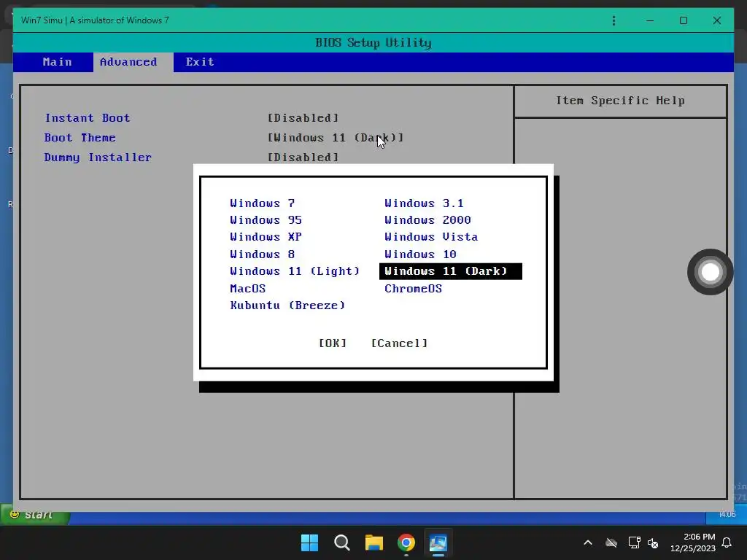
Task: Choose Kubuntu (Breeze) theme
Action: (x=287, y=306)
